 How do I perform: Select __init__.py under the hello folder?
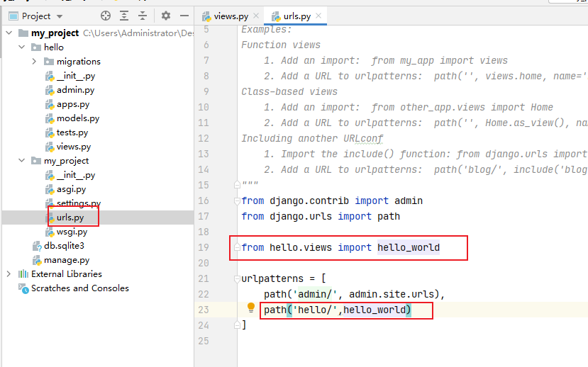coord(70,76)
